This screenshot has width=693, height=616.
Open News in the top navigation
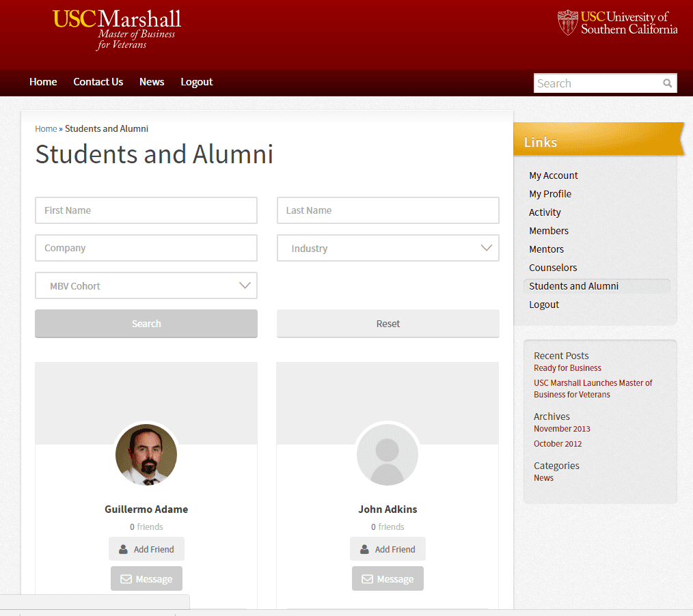(x=152, y=82)
